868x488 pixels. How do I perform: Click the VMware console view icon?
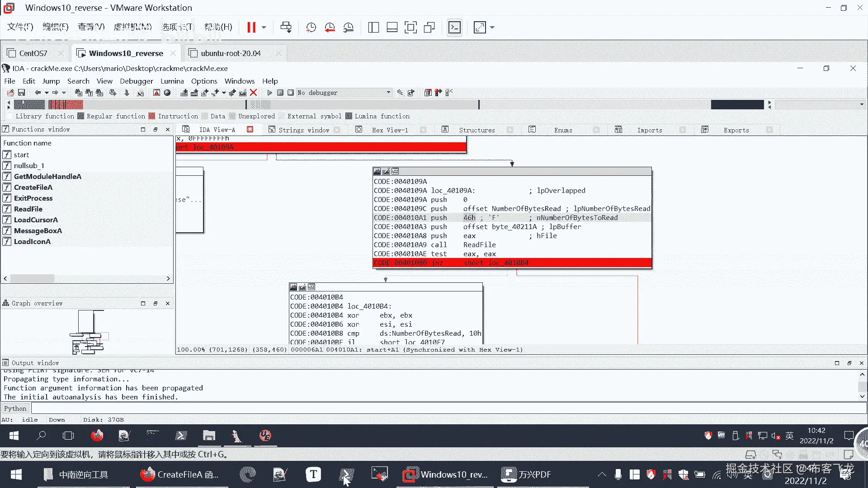pos(454,28)
